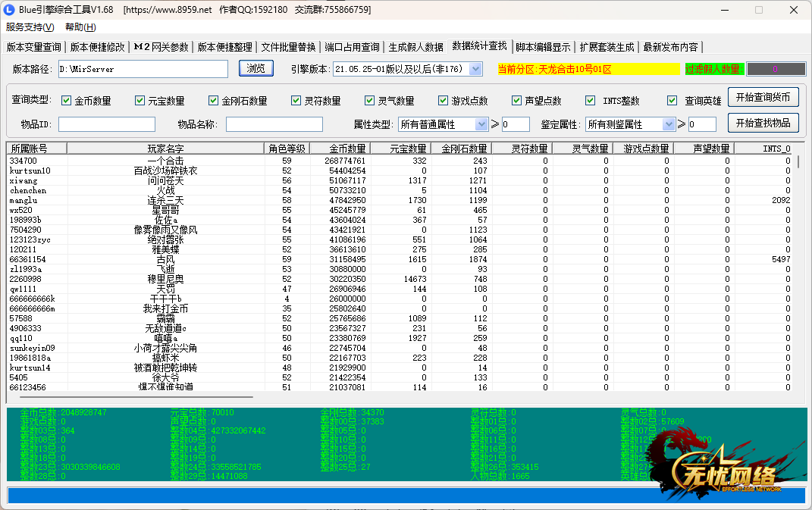Switch to the M2网关参数 tab

coord(161,47)
